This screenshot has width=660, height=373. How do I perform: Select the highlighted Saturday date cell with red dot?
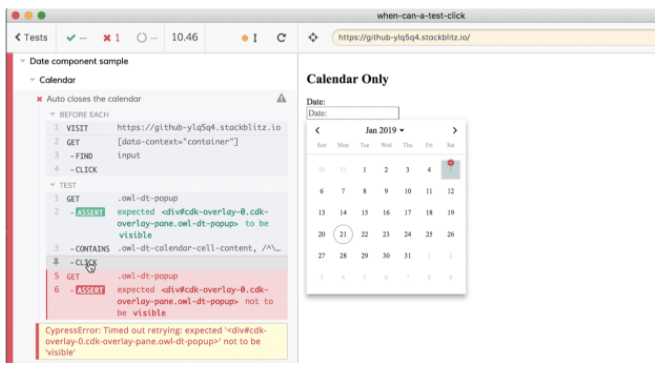[450, 169]
